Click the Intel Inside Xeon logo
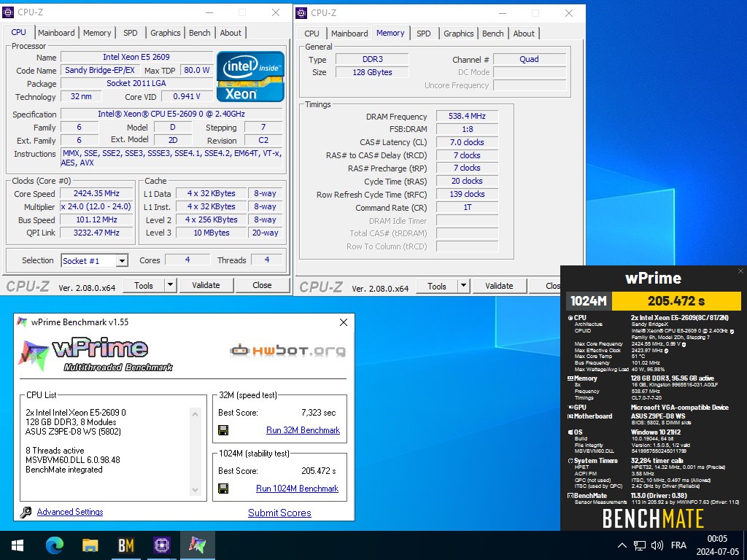This screenshot has width=747, height=560. coord(250,76)
